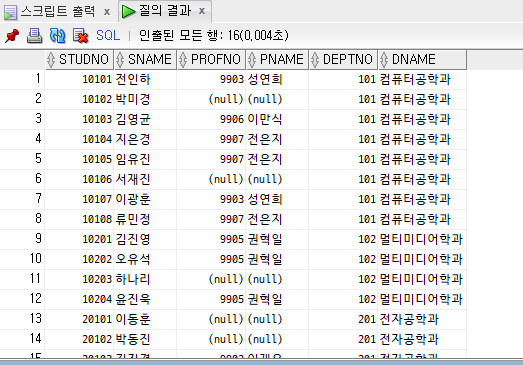The width and height of the screenshot is (523, 365).
Task: Sort by the SNAME column header
Action: [145, 60]
